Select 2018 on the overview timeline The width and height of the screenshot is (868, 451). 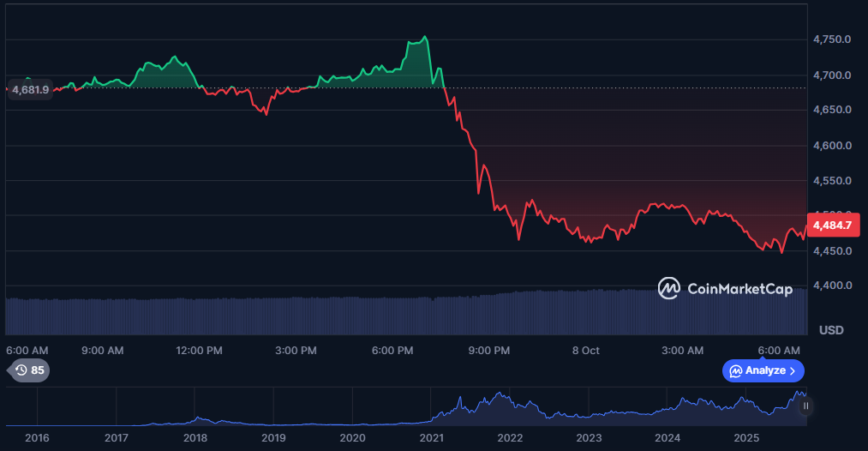click(x=195, y=438)
